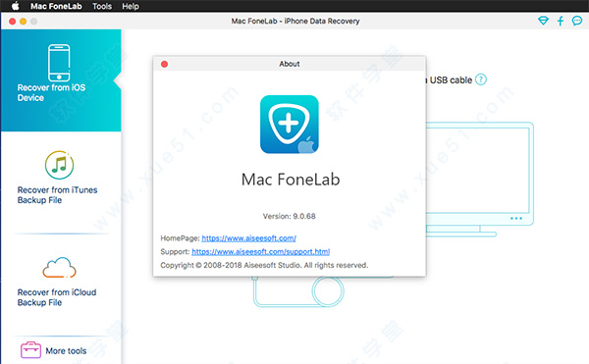
Task: Open the aiseesoft.com homepage link
Action: click(248, 238)
